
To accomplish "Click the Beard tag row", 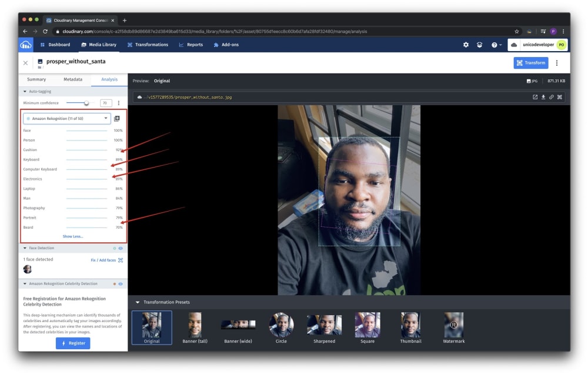I will coord(73,227).
